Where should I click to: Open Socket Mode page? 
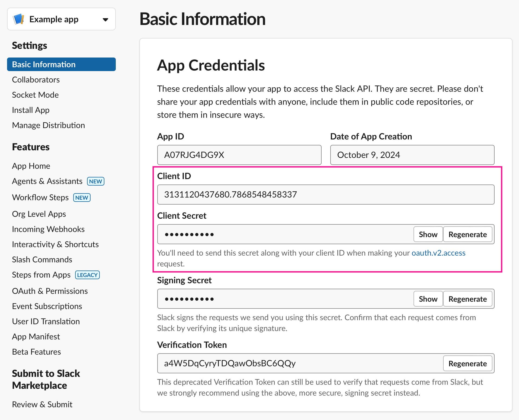pyautogui.click(x=35, y=95)
